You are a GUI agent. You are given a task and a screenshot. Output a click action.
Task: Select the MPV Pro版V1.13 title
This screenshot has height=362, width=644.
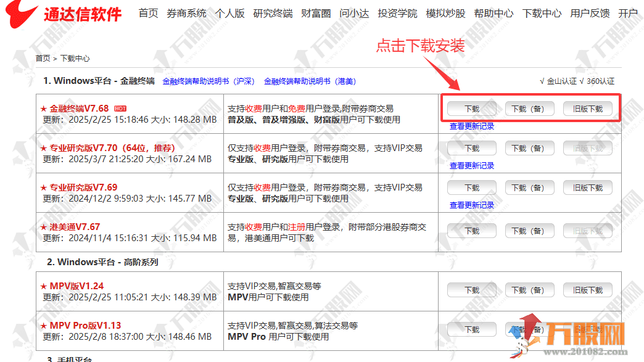coord(85,326)
